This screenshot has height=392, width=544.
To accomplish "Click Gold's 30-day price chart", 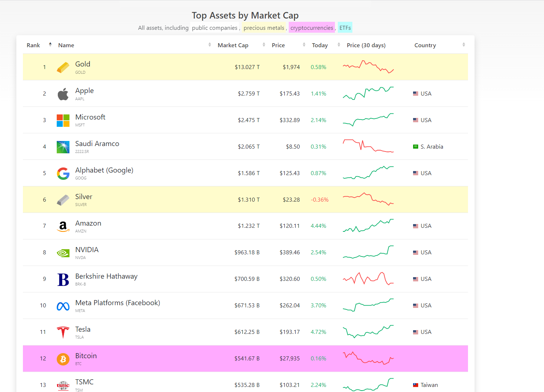I will pos(368,67).
